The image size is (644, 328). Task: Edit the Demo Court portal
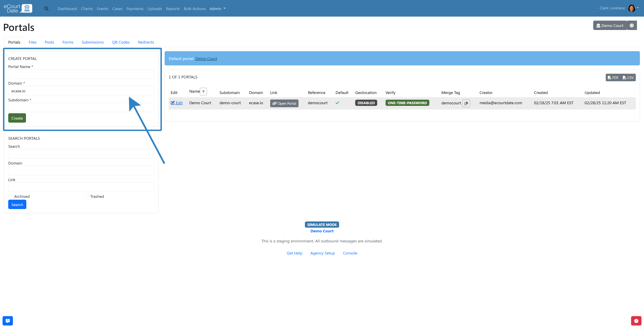[x=176, y=103]
